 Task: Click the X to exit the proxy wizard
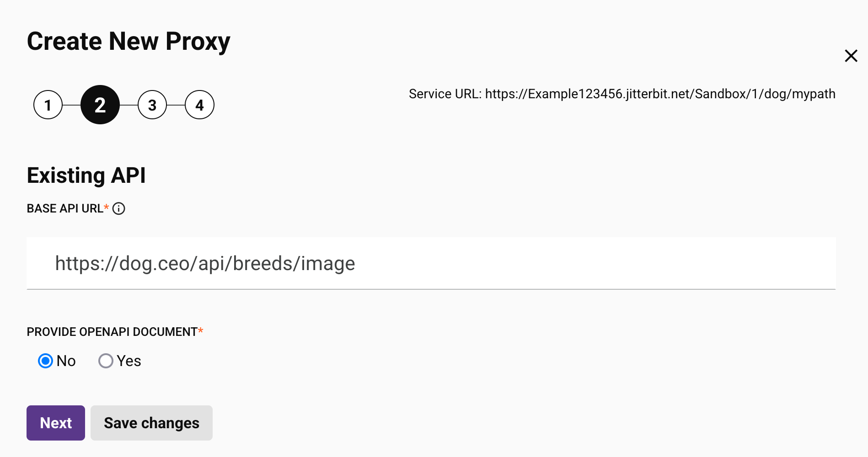tap(851, 56)
